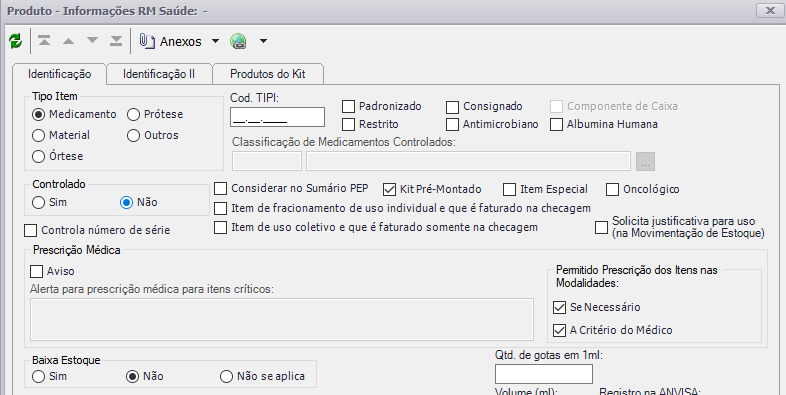This screenshot has height=395, width=786.
Task: Enable the Aviso checkbox
Action: tap(37, 272)
